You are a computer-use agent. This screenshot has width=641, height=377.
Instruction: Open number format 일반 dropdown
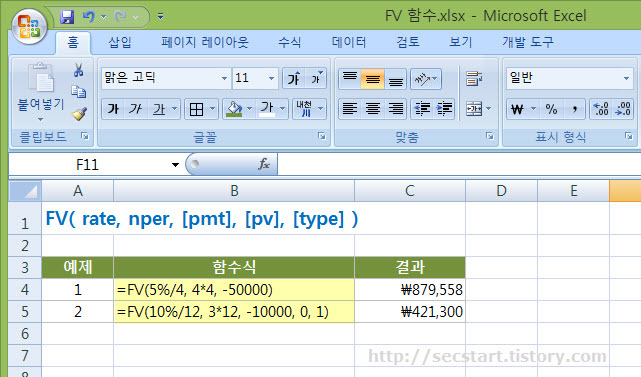tap(626, 78)
